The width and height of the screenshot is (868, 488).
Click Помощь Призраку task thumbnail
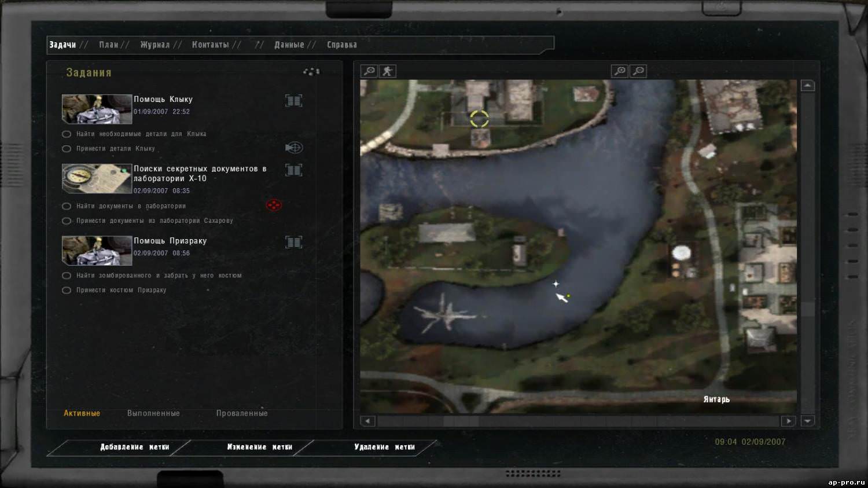(97, 251)
